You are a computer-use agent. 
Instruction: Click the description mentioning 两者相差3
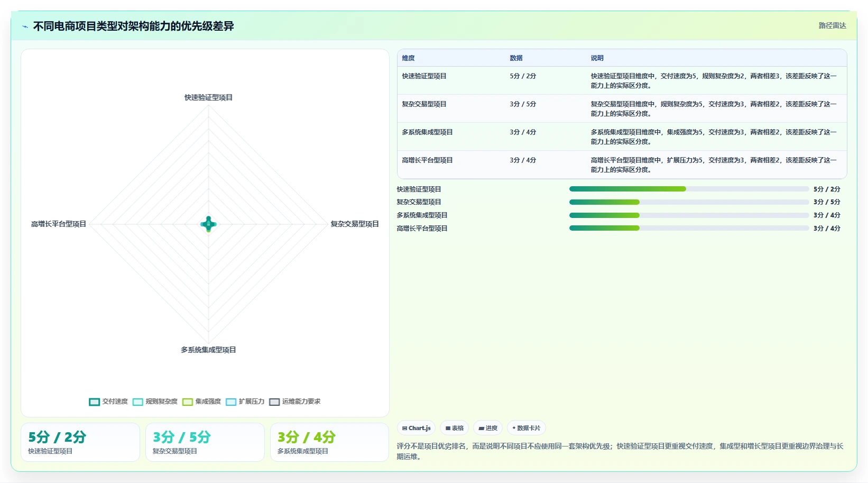pyautogui.click(x=714, y=81)
